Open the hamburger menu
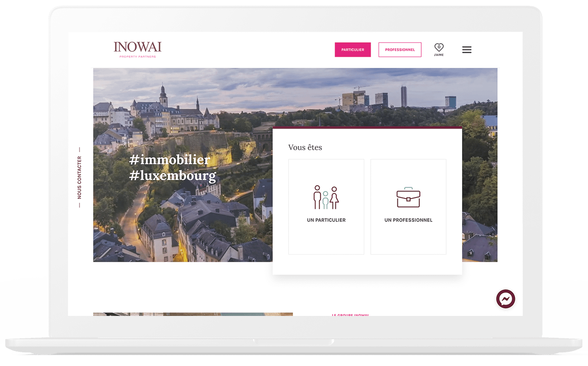 click(467, 50)
